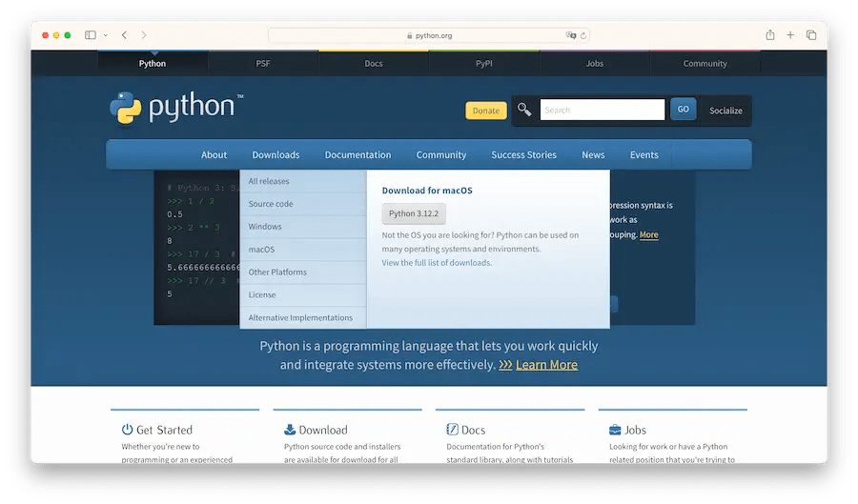Toggle the Safari sidebar icon
Screen dimensions: 858x504
point(91,35)
